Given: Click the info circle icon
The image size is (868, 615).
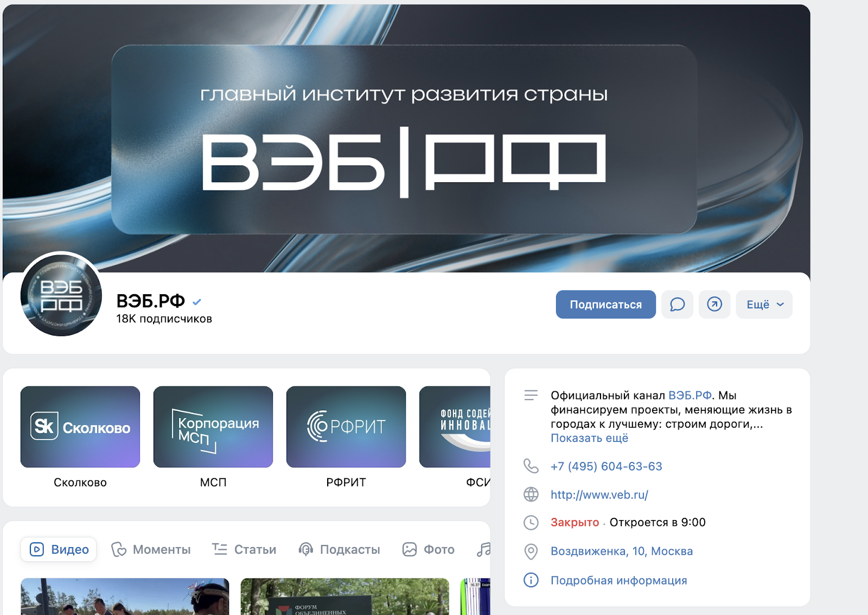Looking at the screenshot, I should 531,580.
